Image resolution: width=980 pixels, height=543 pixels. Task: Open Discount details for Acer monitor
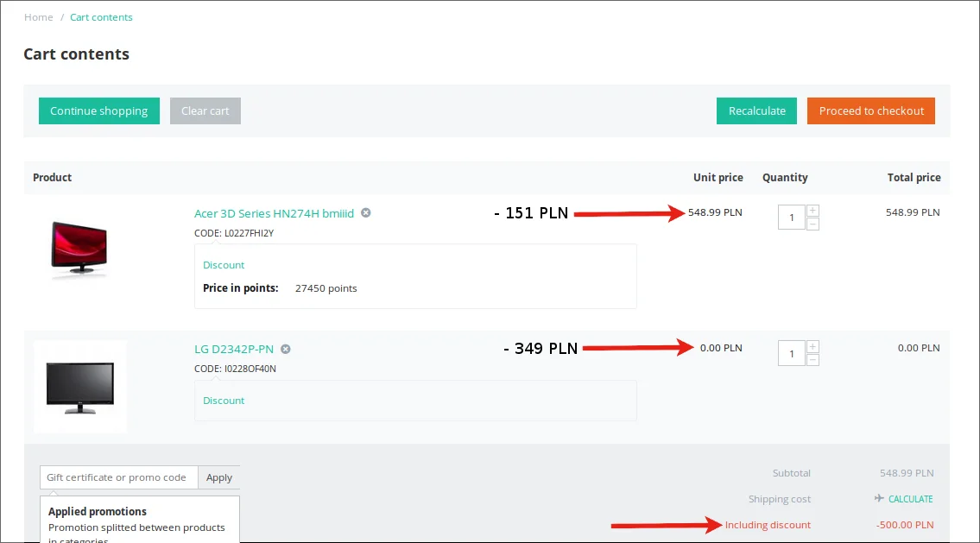coord(224,265)
